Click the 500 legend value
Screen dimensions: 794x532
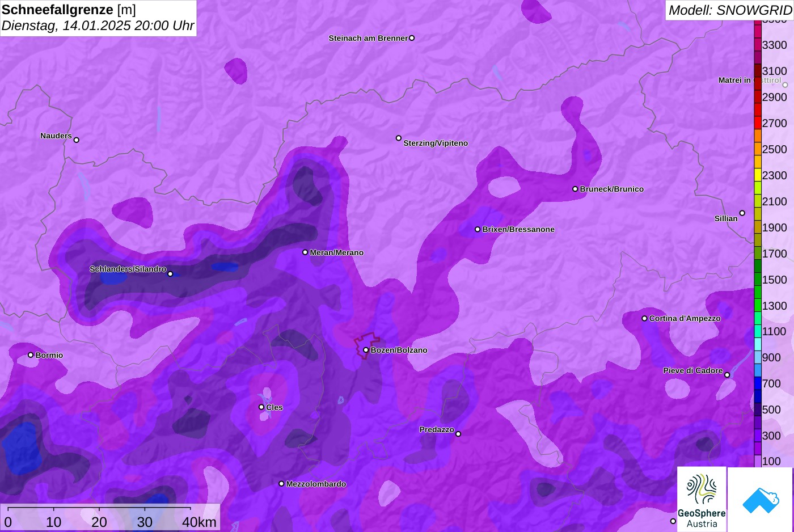(x=771, y=410)
